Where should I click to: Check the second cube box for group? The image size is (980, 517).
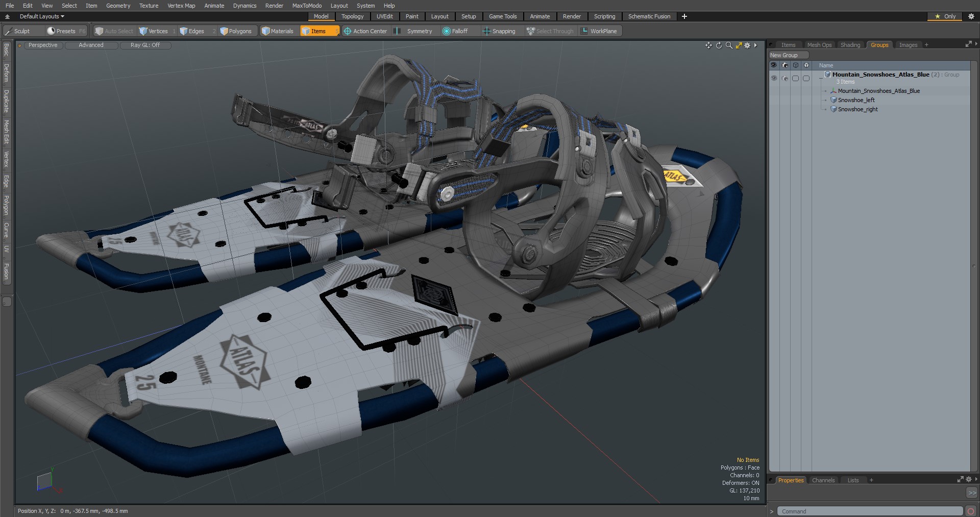tap(806, 78)
